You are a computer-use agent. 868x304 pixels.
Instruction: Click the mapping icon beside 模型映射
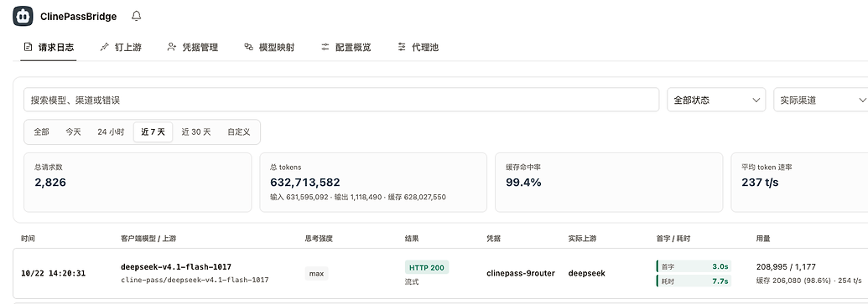(x=248, y=47)
